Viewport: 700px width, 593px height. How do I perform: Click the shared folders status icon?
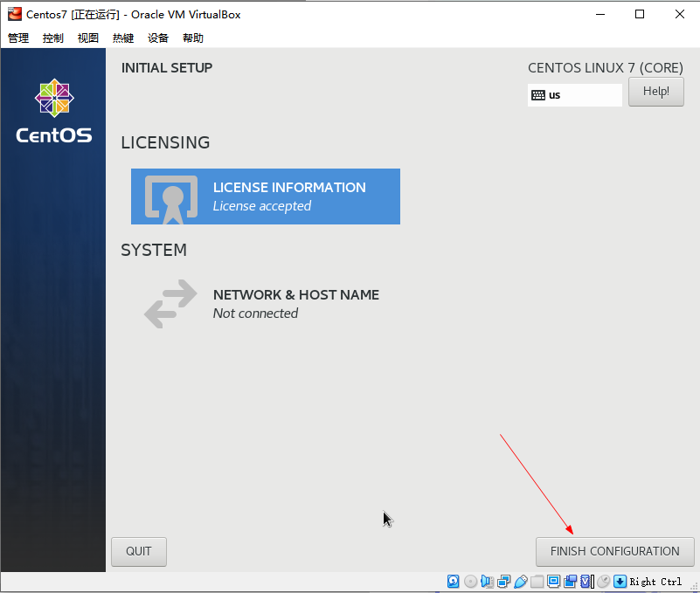537,582
